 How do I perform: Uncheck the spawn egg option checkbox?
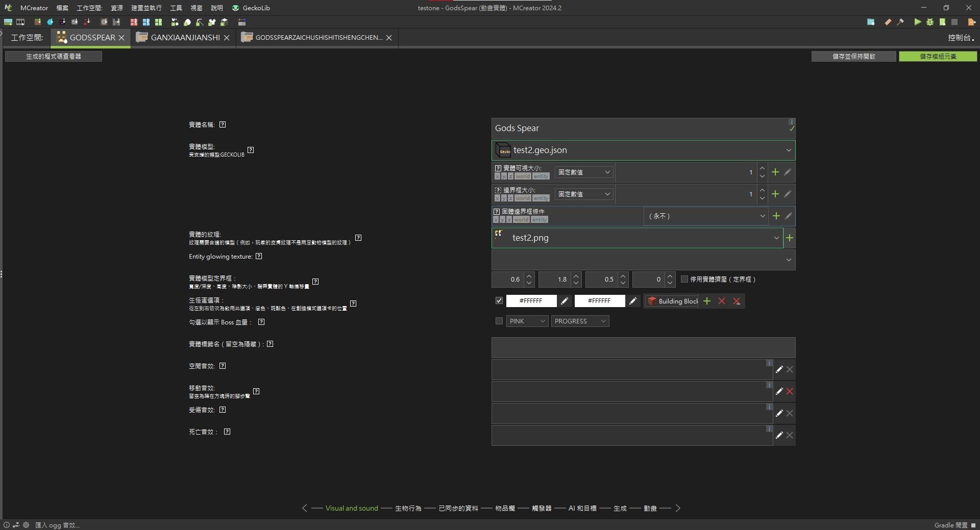tap(499, 301)
